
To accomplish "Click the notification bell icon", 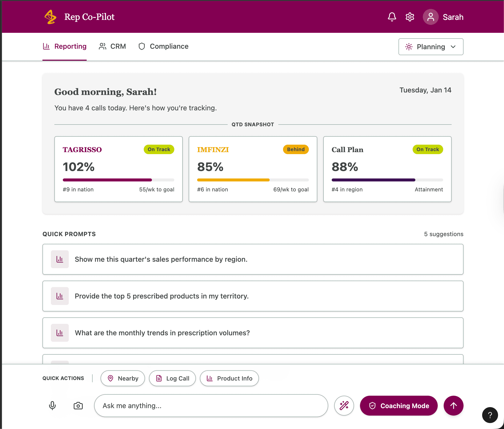I will [392, 17].
